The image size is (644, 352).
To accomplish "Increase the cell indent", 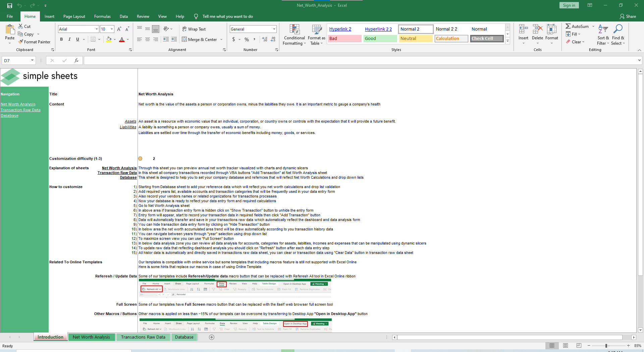I will 174,39.
